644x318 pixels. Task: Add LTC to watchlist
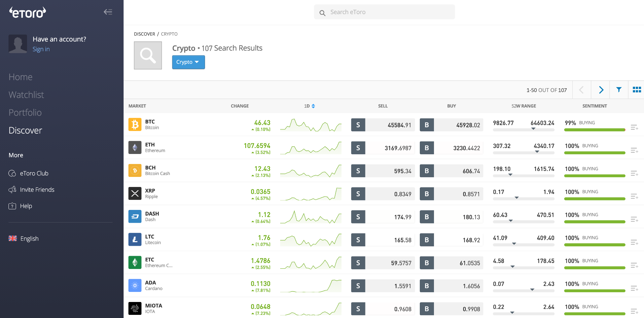(634, 242)
